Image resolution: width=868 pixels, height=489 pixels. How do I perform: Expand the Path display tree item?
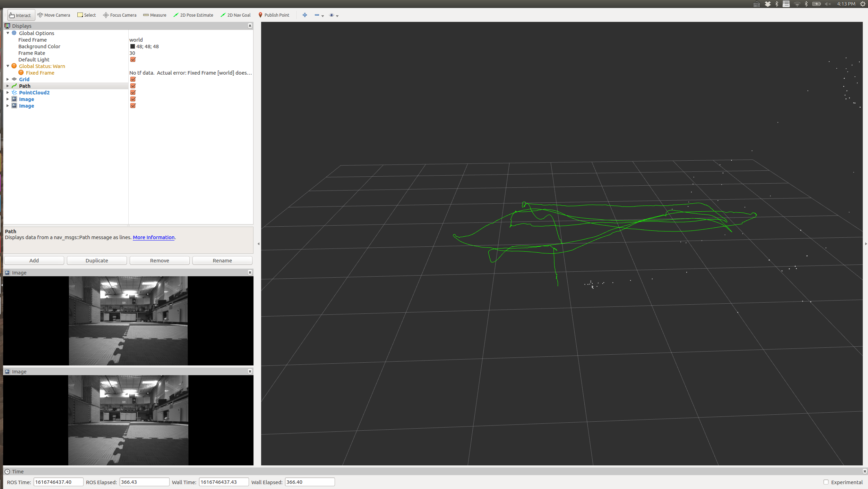tap(8, 86)
